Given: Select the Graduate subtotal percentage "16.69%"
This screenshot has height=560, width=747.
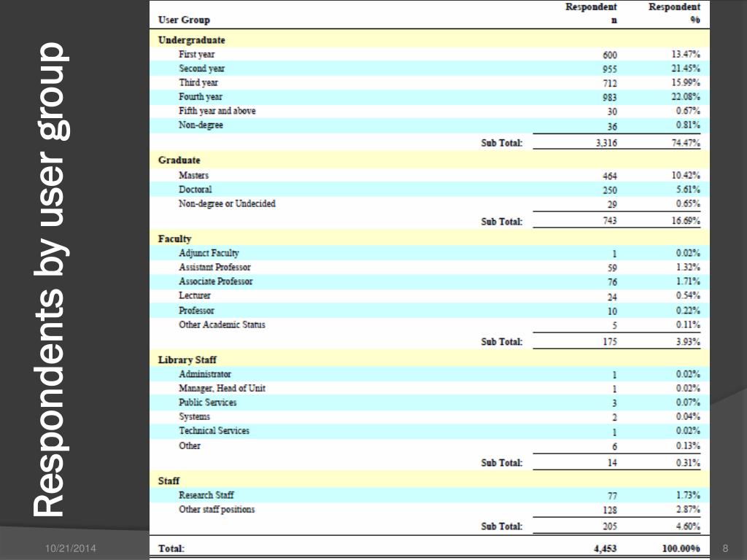Looking at the screenshot, I should pyautogui.click(x=686, y=221).
